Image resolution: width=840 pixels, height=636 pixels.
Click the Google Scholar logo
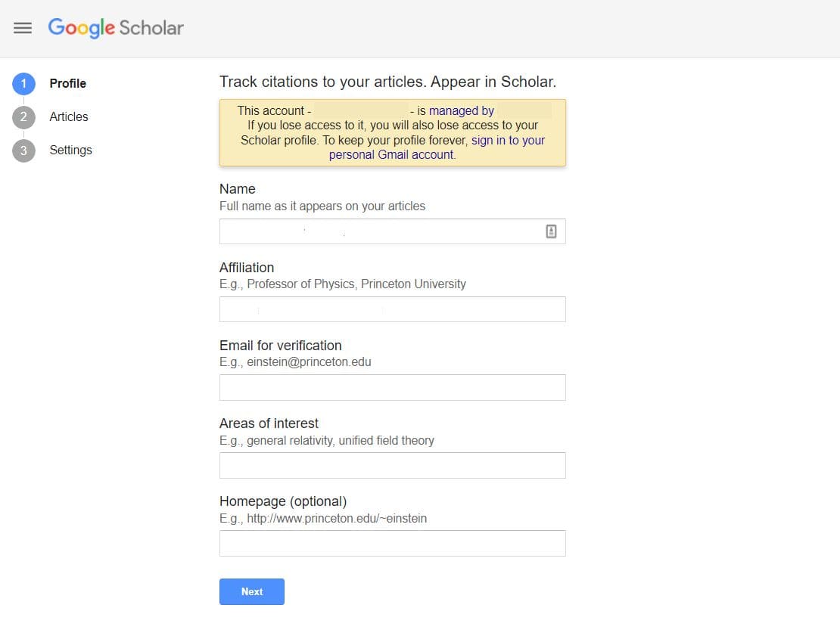tap(115, 28)
